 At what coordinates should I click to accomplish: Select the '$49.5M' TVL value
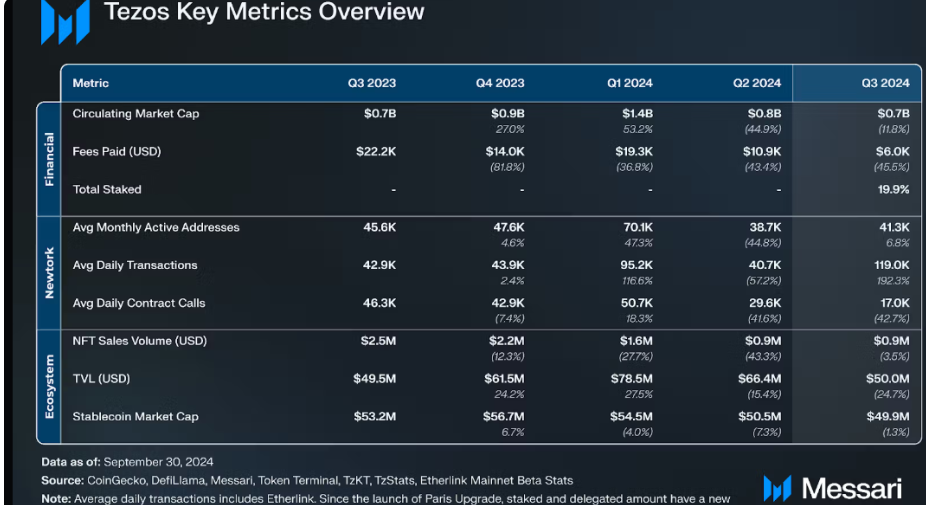[x=374, y=379]
